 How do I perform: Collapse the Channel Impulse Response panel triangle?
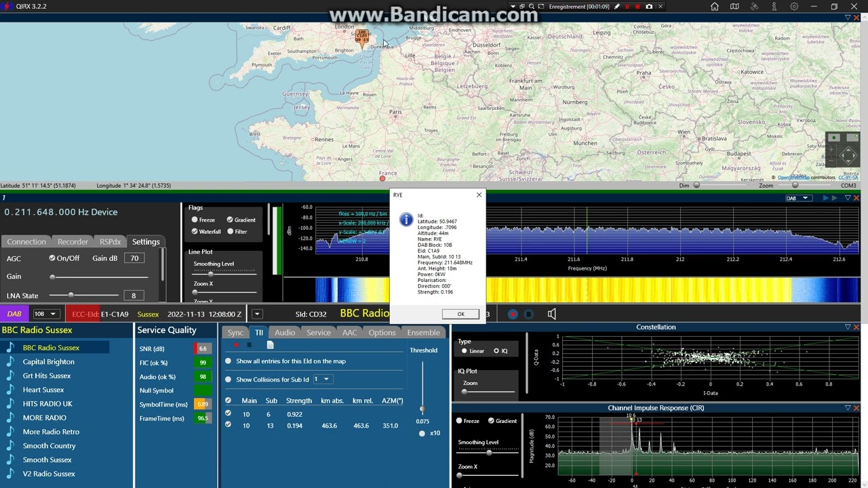(x=848, y=408)
